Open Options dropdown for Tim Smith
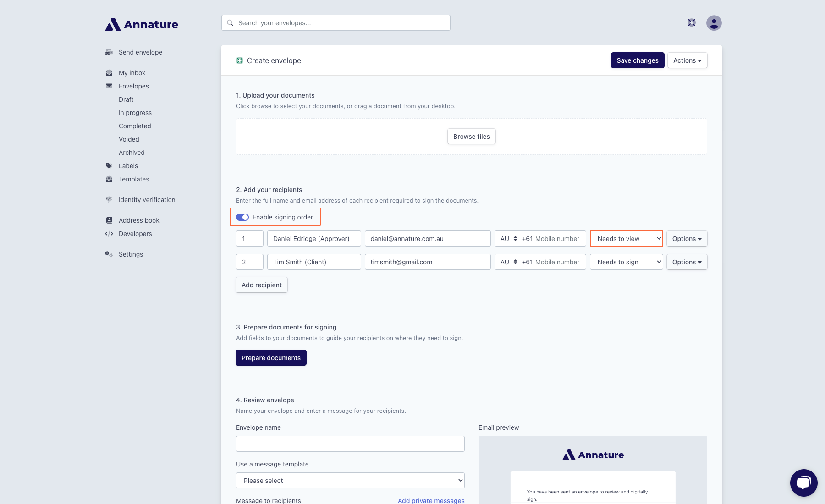Viewport: 825px width, 504px height. pos(687,262)
